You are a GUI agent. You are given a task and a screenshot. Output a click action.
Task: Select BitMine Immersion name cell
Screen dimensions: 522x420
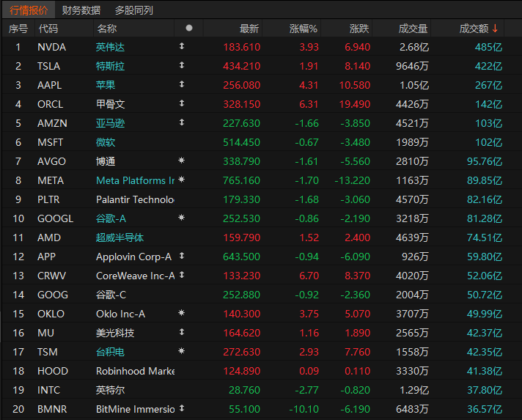135,409
